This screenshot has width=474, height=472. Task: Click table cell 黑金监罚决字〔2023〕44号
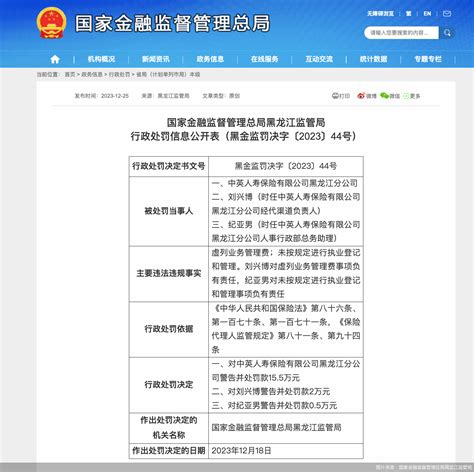pos(286,166)
